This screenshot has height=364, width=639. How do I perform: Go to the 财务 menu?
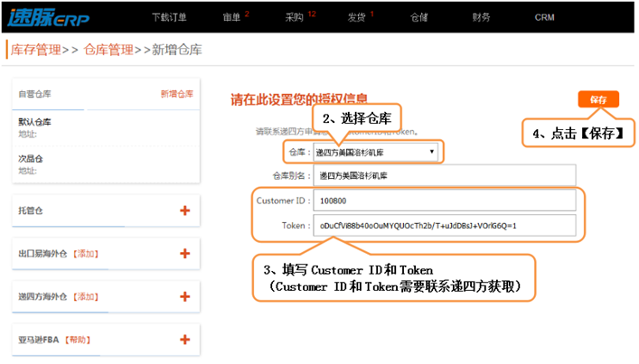pos(482,17)
